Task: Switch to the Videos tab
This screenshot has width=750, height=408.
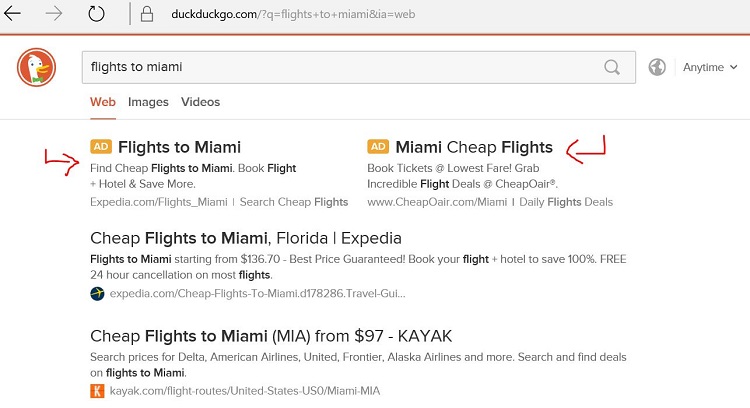Action: coord(200,102)
